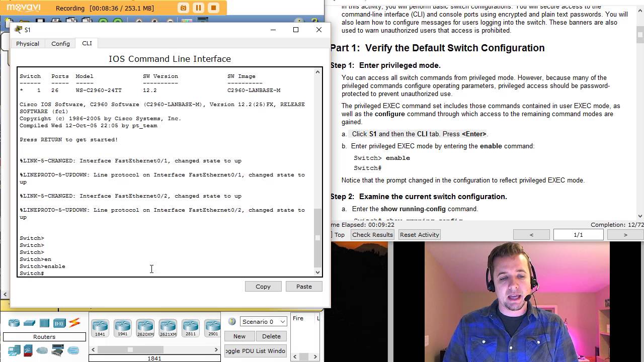This screenshot has height=362, width=644.
Task: Pause the Movavi screen recording
Action: point(198,8)
